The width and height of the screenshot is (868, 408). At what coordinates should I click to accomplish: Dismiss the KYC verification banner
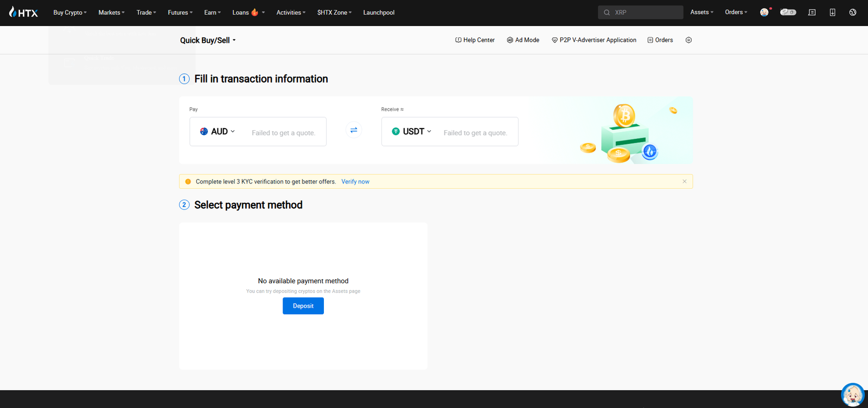[685, 182]
